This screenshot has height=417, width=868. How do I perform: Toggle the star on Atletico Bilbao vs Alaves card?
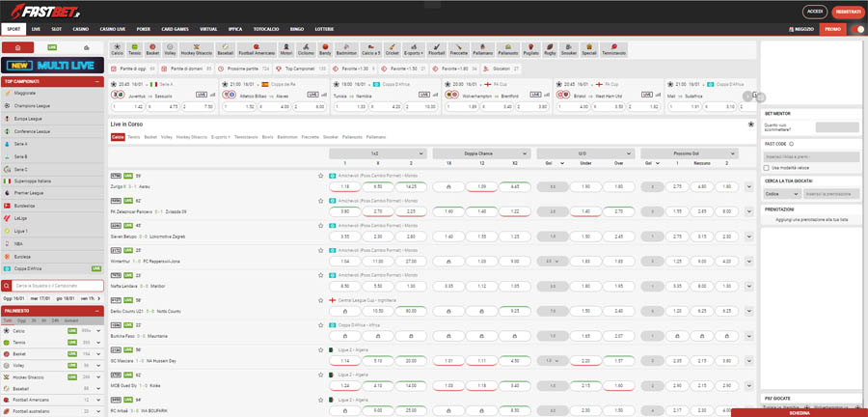tap(225, 84)
